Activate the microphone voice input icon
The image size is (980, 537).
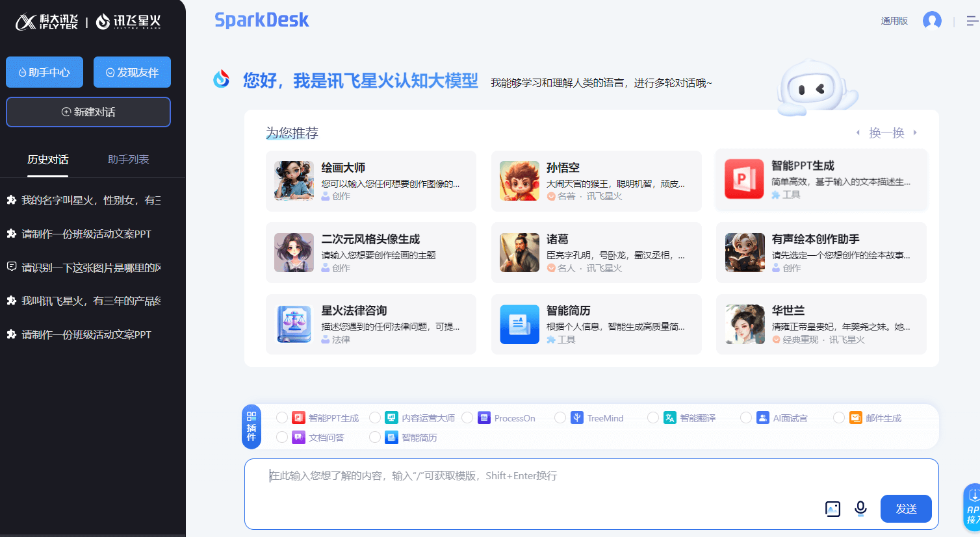pos(860,508)
